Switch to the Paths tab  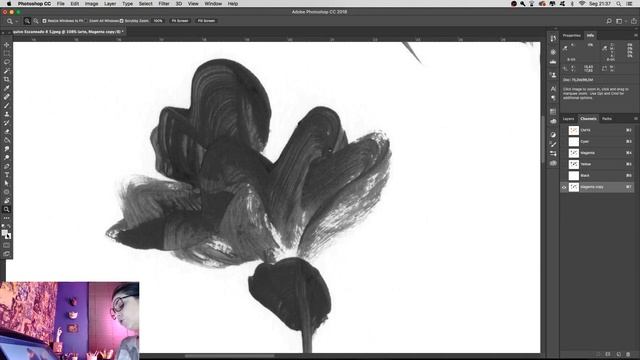click(607, 119)
